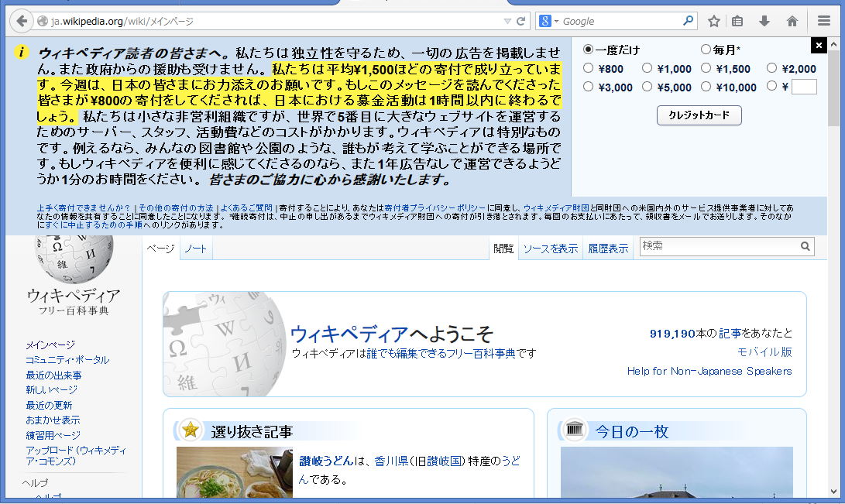Choose the ¥800 donation amount
Screen dimensions: 845x504
[x=588, y=68]
